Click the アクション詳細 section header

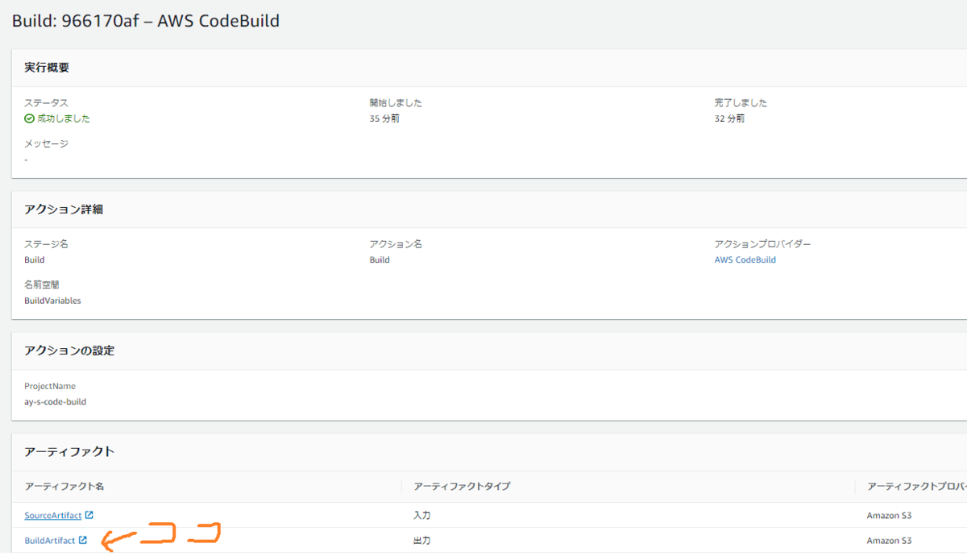[64, 209]
